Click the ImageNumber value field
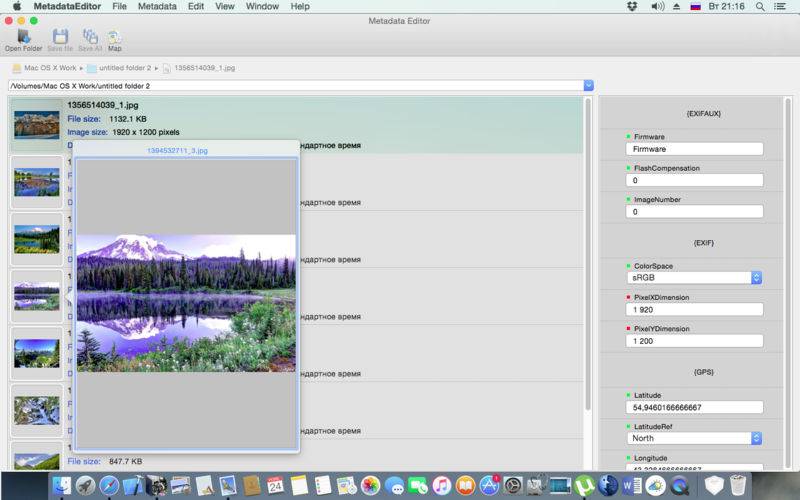 [x=694, y=212]
